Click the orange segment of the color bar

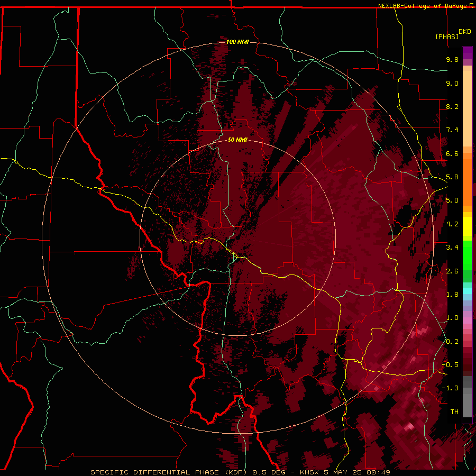point(467,182)
